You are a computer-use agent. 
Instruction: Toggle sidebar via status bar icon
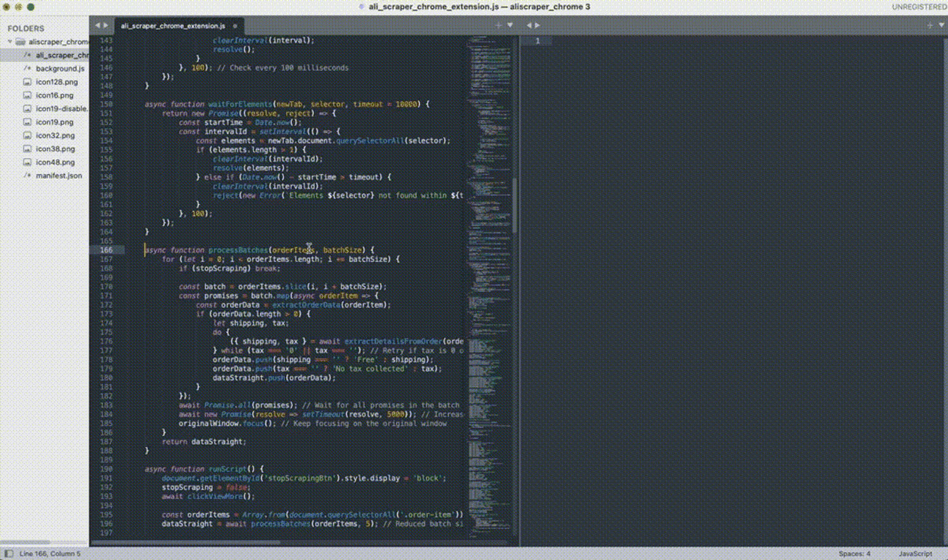[9, 554]
